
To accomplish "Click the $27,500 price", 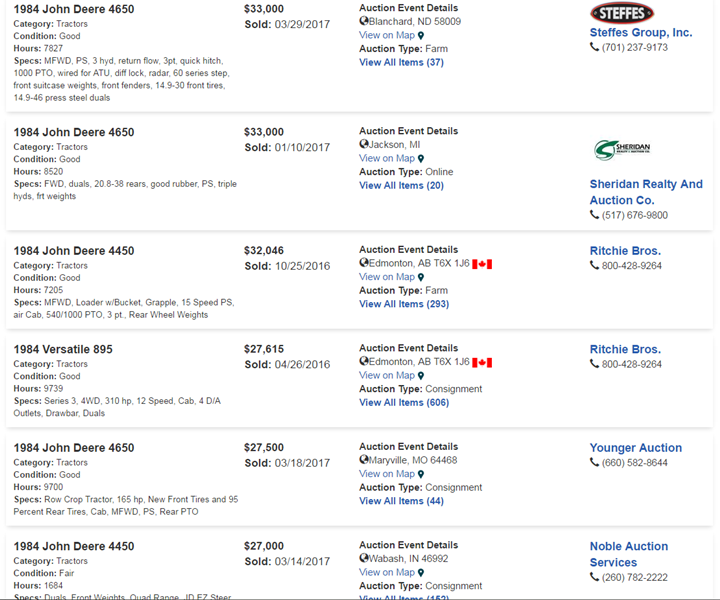I will 264,448.
